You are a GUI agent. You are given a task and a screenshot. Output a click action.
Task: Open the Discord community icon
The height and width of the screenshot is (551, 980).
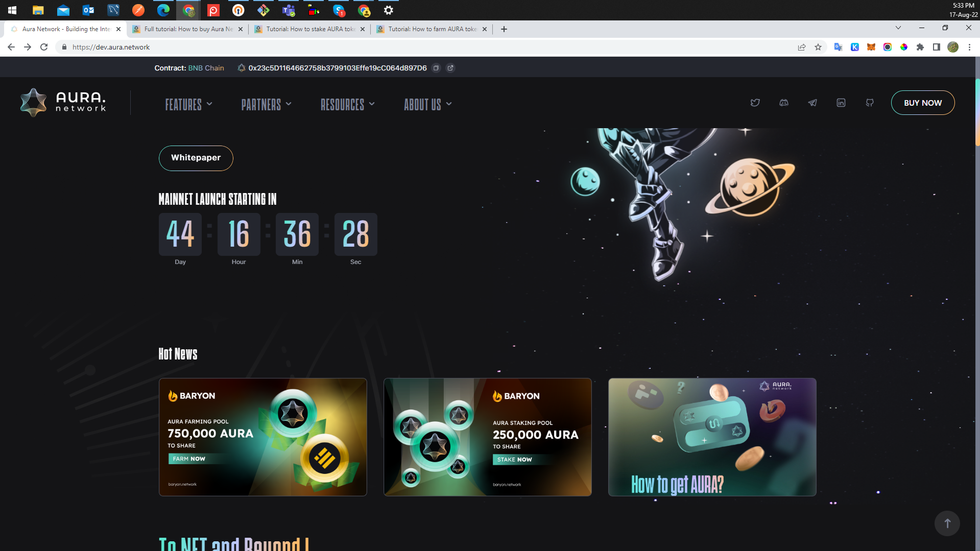click(784, 103)
